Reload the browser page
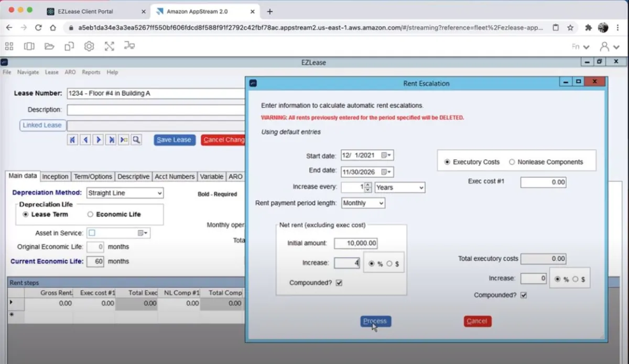This screenshot has width=629, height=364. (x=38, y=28)
